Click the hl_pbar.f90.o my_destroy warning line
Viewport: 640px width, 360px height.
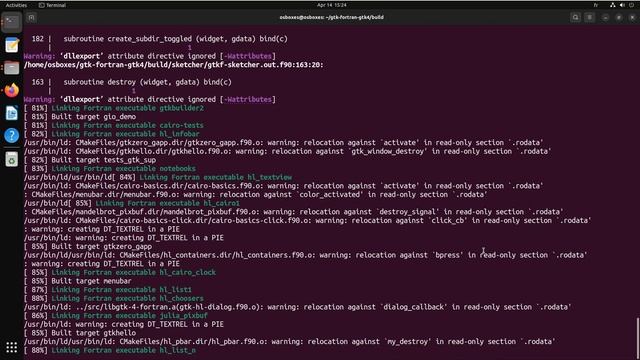[289, 342]
